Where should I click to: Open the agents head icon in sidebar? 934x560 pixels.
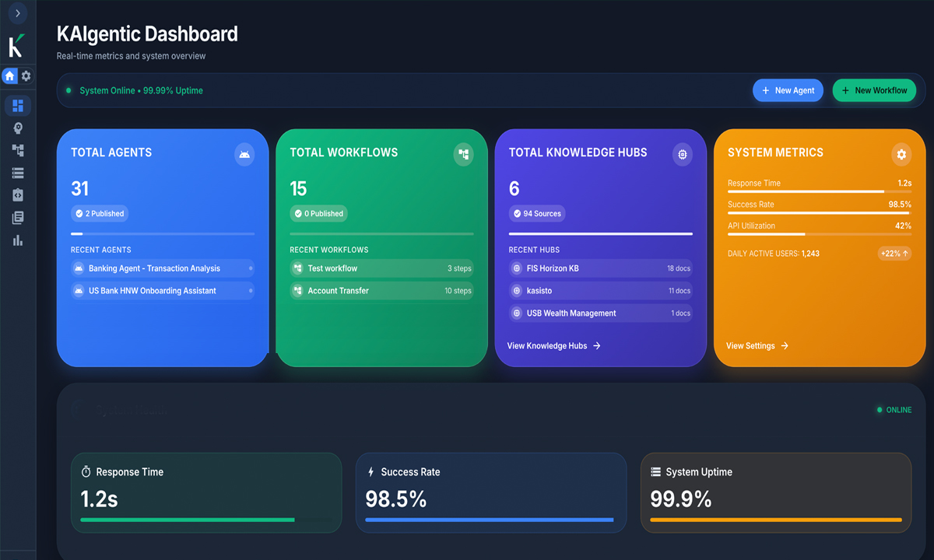tap(18, 128)
